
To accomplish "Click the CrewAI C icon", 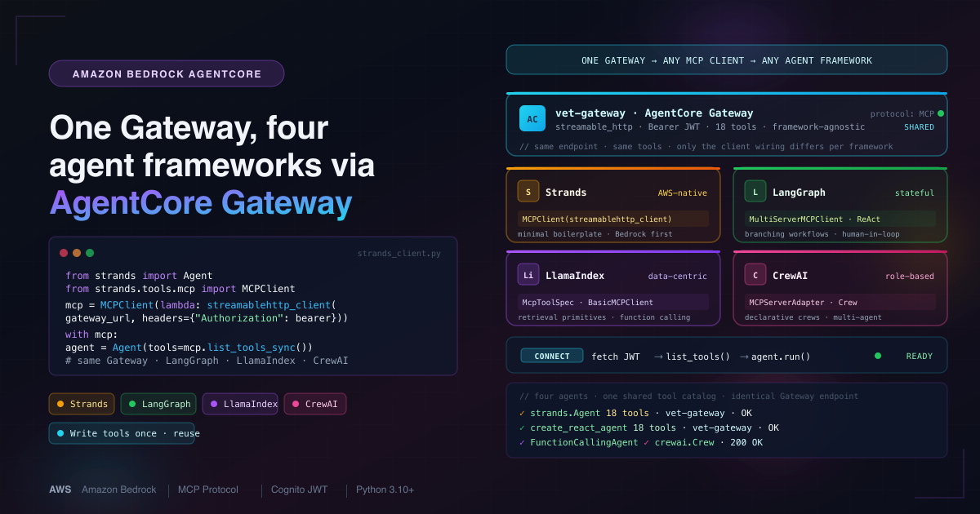I will click(755, 275).
